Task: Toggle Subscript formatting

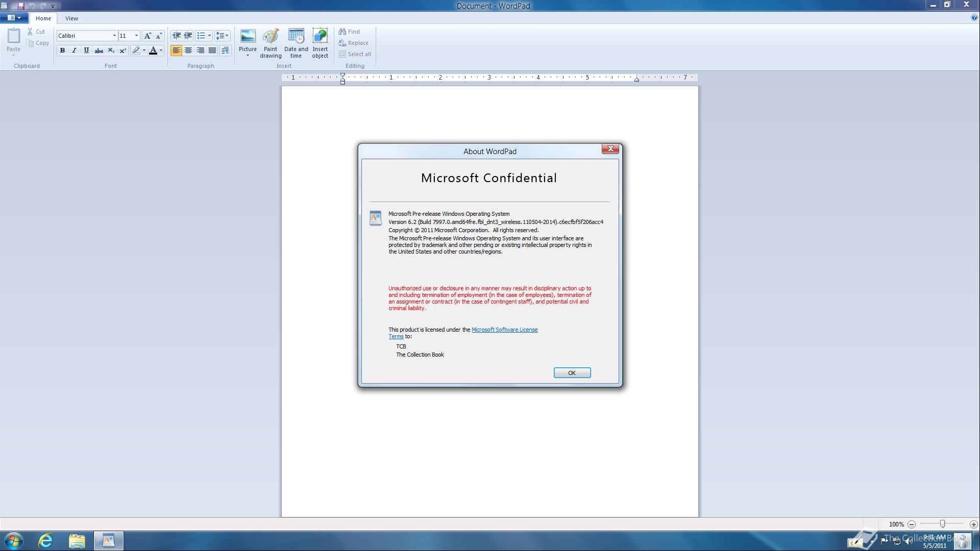Action: coord(111,51)
